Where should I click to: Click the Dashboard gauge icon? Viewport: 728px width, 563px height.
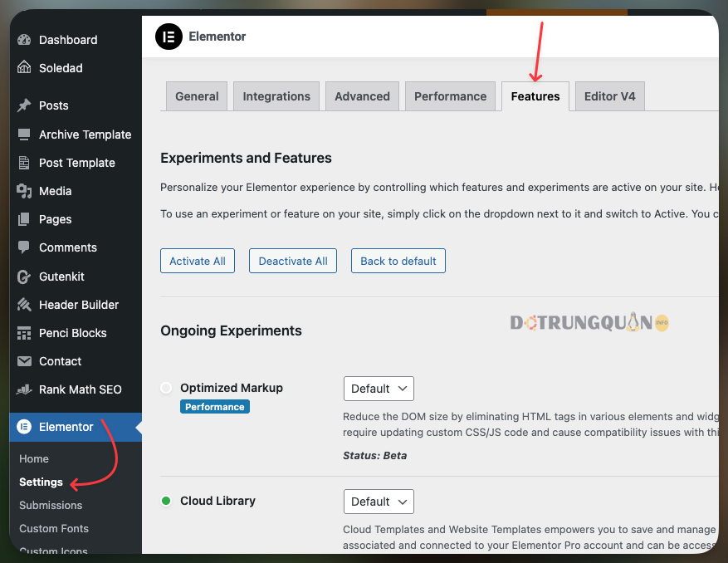click(x=24, y=40)
